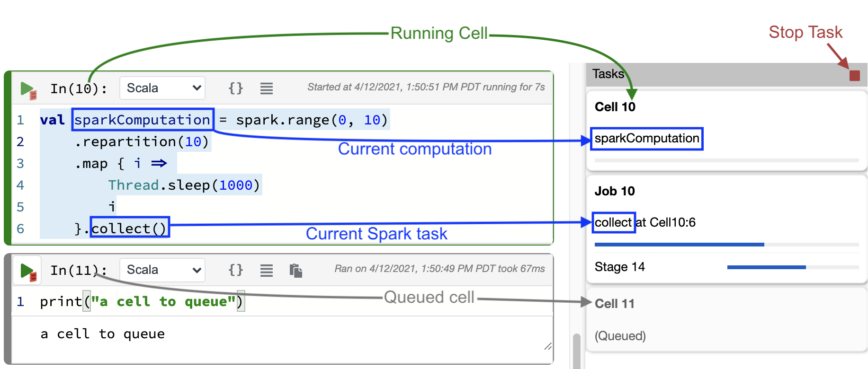Select the Tasks panel header
Image resolution: width=868 pixels, height=369 pixels.
[608, 74]
